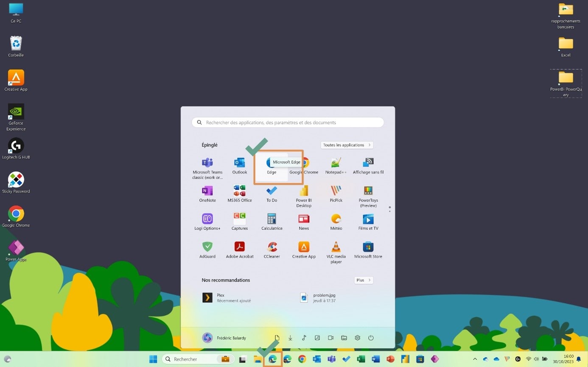Open Task View from the taskbar
588x367 pixels.
click(243, 359)
